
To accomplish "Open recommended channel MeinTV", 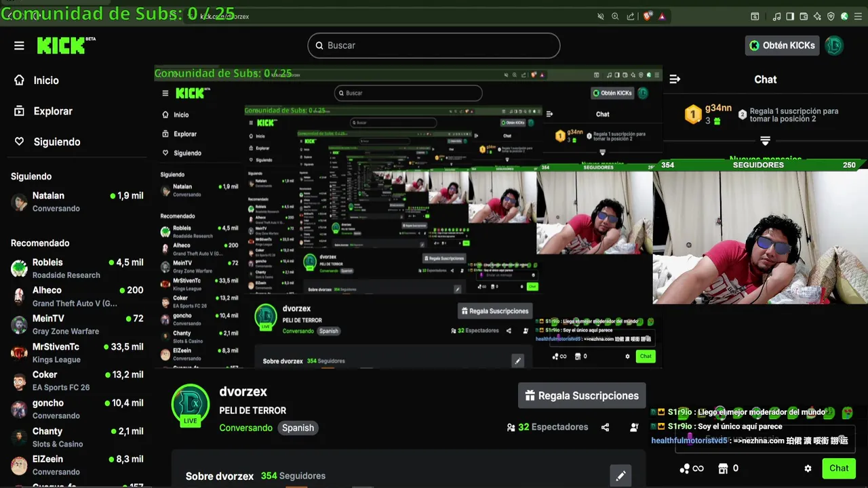I will 77,325.
